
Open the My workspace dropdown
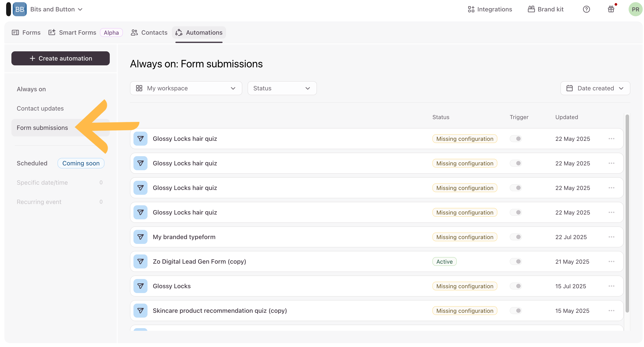pos(186,88)
